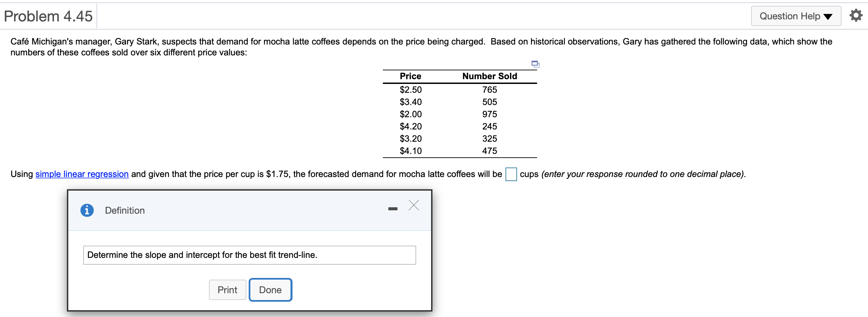Image resolution: width=868 pixels, height=317 pixels.
Task: Click the blue info icon beside Definition
Action: pos(87,210)
